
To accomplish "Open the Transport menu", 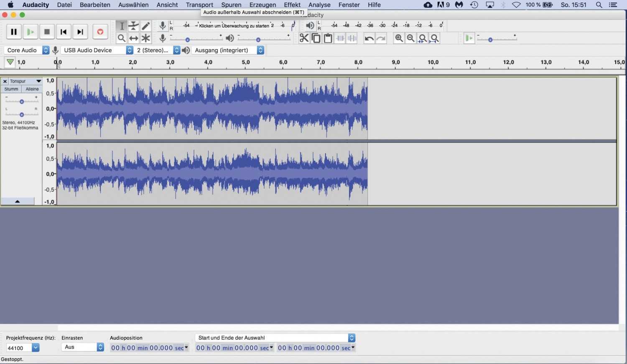I will click(199, 5).
